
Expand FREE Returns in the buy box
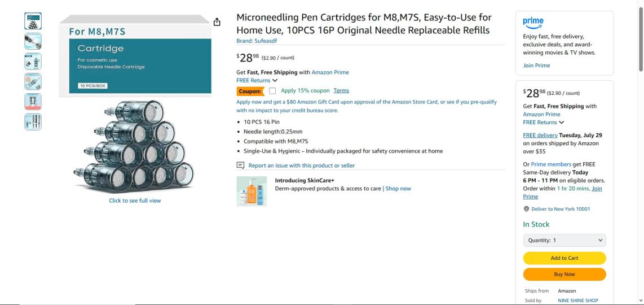coord(544,122)
